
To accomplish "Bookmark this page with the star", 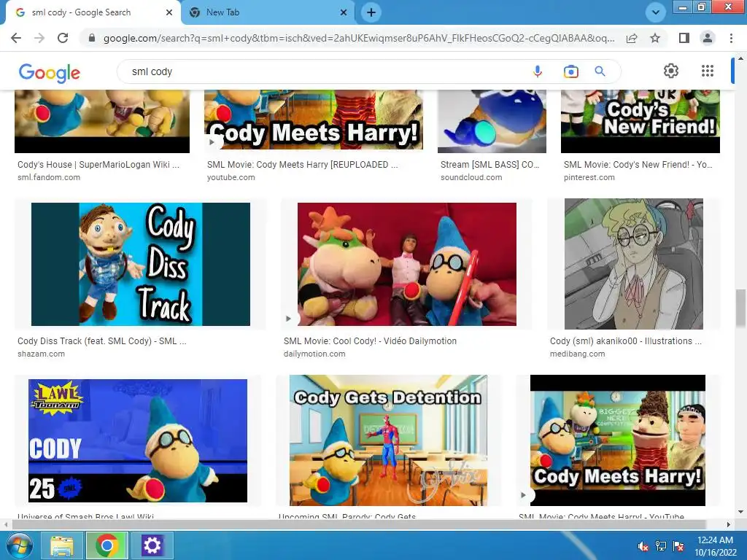I will tap(655, 38).
